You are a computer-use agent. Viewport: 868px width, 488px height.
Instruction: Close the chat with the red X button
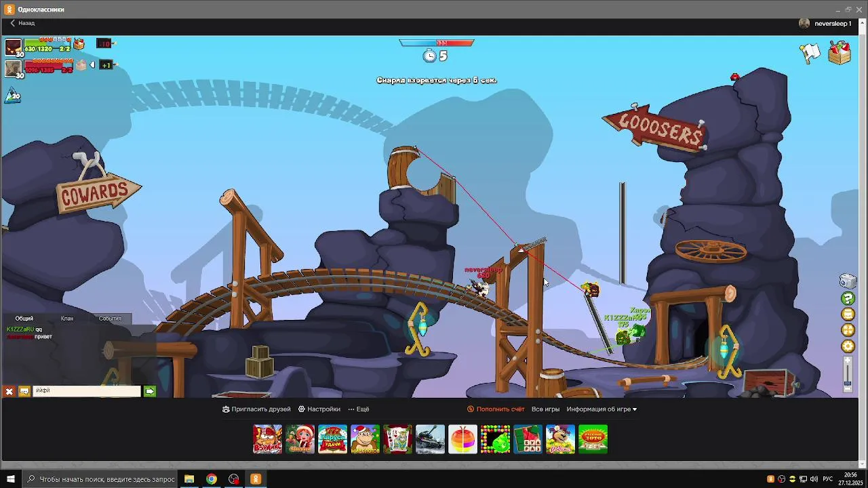pyautogui.click(x=9, y=391)
